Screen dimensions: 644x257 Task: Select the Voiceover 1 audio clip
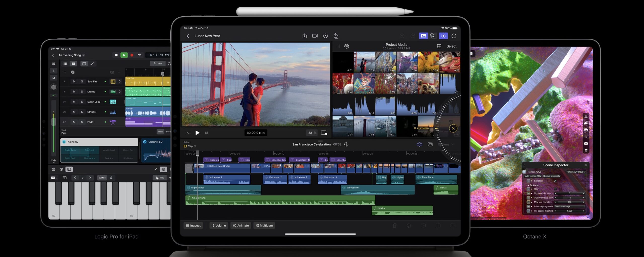(x=227, y=180)
